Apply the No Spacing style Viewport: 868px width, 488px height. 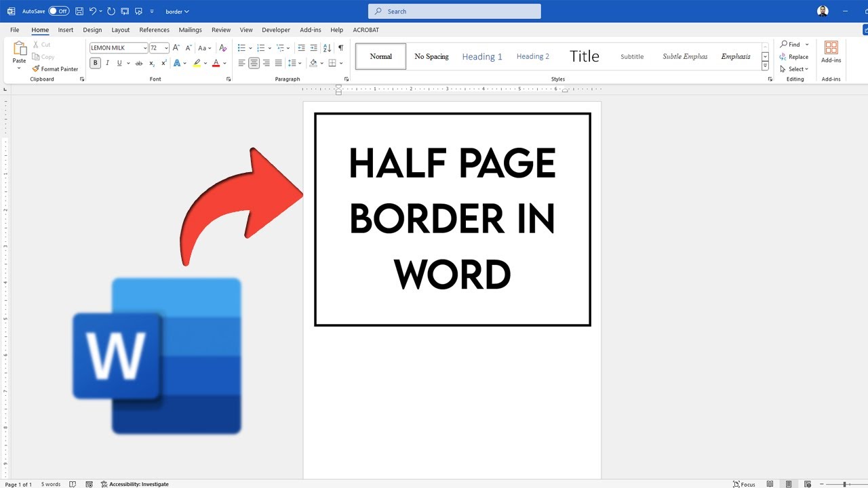point(432,56)
